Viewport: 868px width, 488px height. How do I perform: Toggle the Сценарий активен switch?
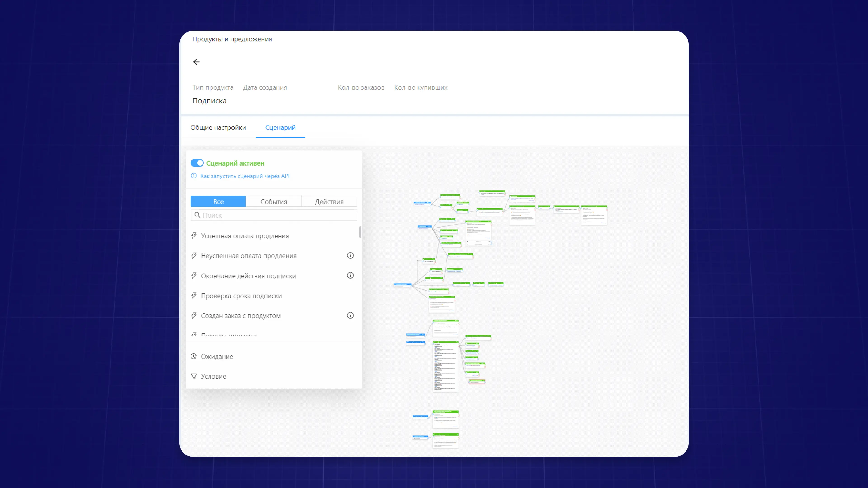(x=197, y=163)
